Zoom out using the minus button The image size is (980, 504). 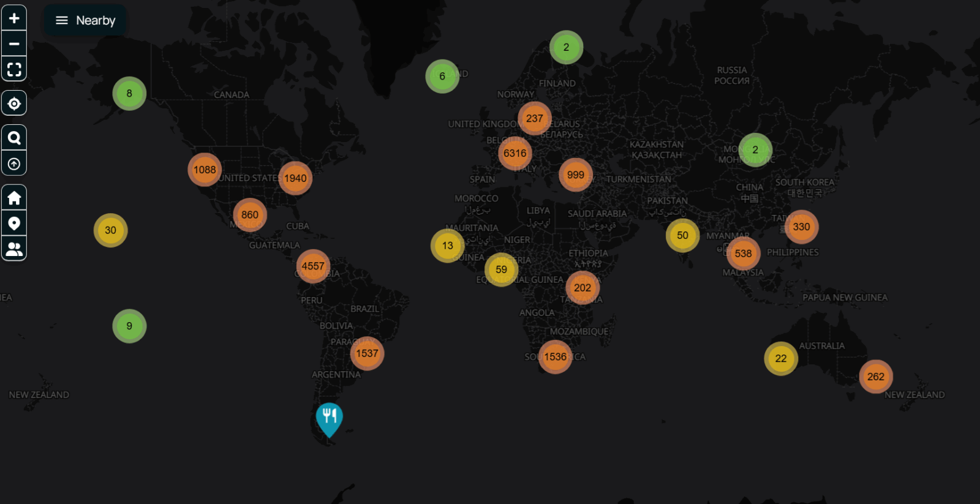pyautogui.click(x=14, y=44)
